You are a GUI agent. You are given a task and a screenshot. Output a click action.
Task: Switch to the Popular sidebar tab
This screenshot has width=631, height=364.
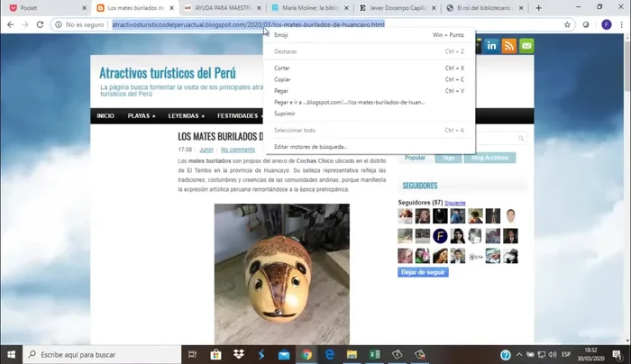tap(415, 158)
